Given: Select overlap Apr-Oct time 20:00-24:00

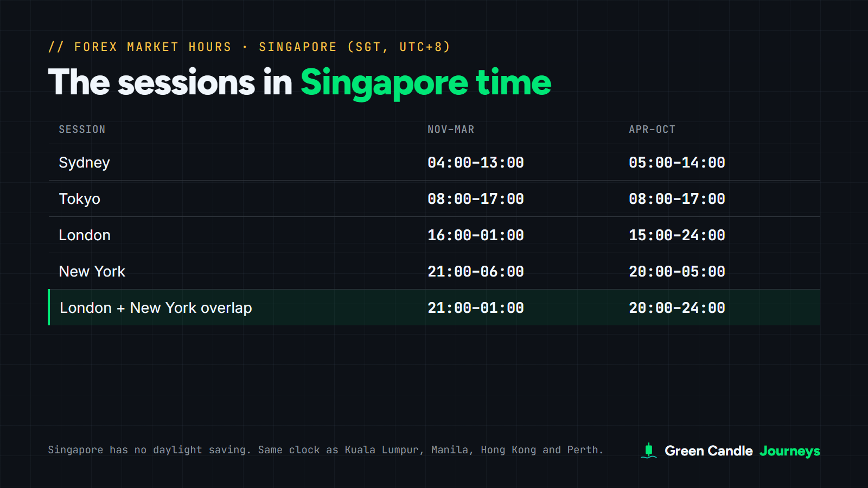Looking at the screenshot, I should [677, 308].
